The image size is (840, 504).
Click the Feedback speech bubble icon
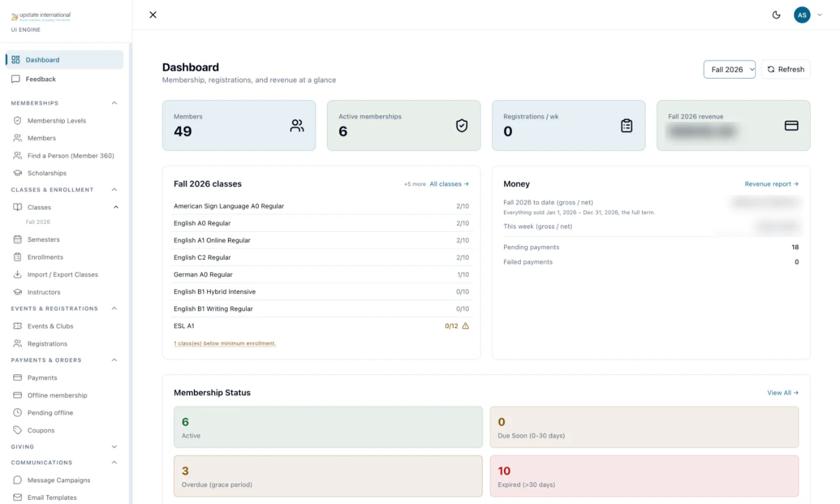(x=16, y=79)
